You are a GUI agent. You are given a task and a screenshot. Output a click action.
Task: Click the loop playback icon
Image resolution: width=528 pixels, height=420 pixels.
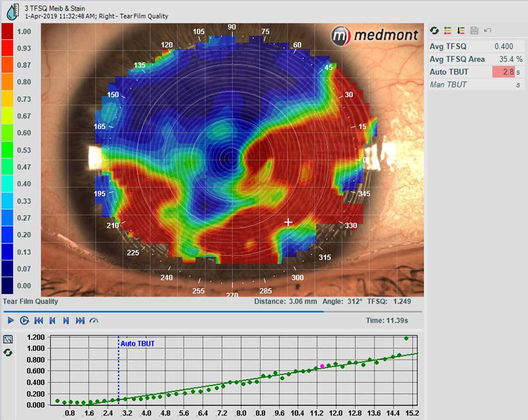(x=24, y=321)
